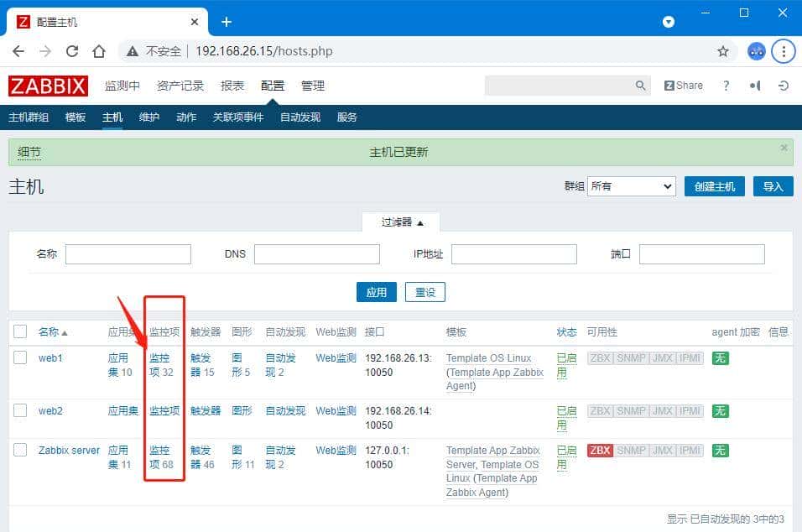This screenshot has height=532, width=802.
Task: Click the search magnifier icon
Action: (640, 85)
